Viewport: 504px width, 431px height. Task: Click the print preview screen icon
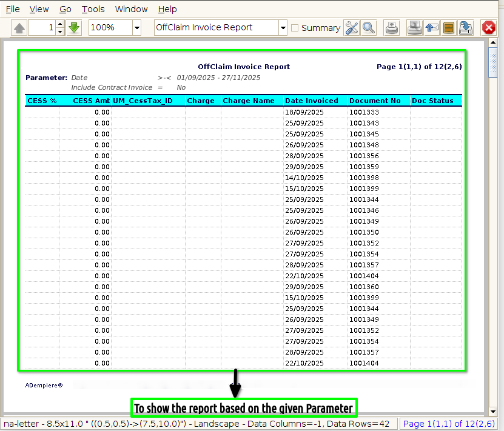tap(415, 28)
